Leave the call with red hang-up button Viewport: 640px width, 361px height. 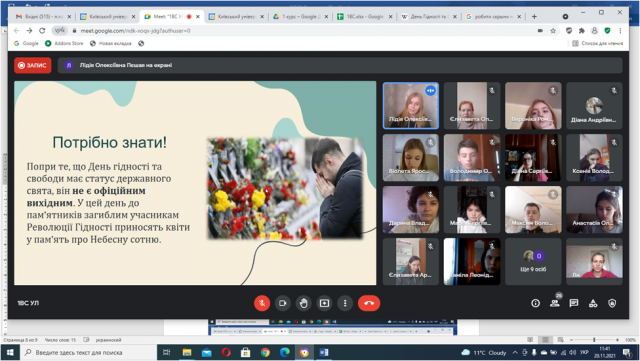(x=369, y=303)
